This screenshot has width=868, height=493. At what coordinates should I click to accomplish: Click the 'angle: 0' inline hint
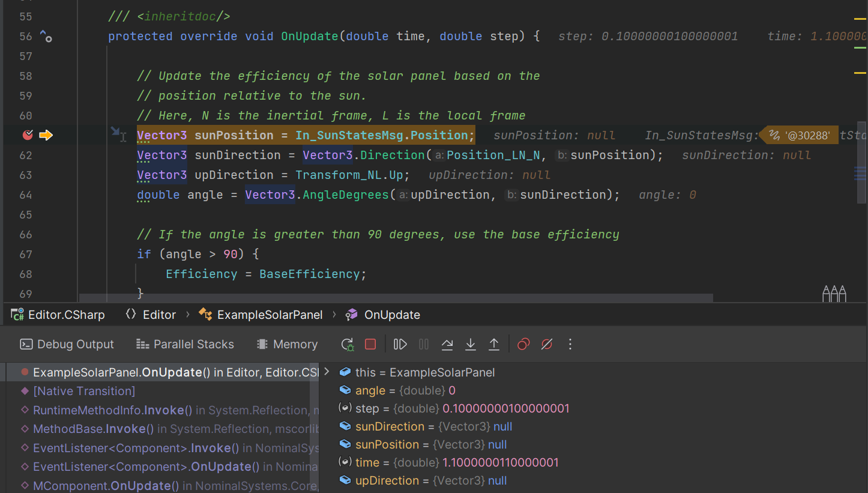[x=668, y=195]
